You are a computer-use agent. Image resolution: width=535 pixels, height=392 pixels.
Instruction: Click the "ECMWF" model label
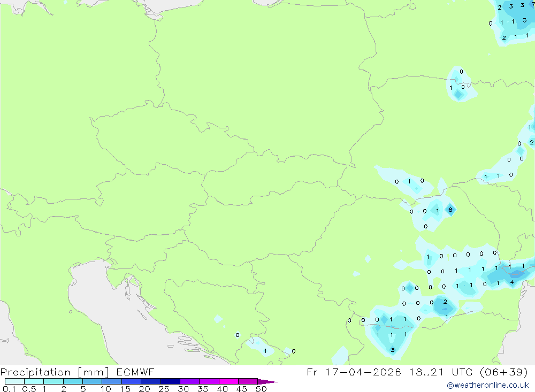click(x=135, y=372)
